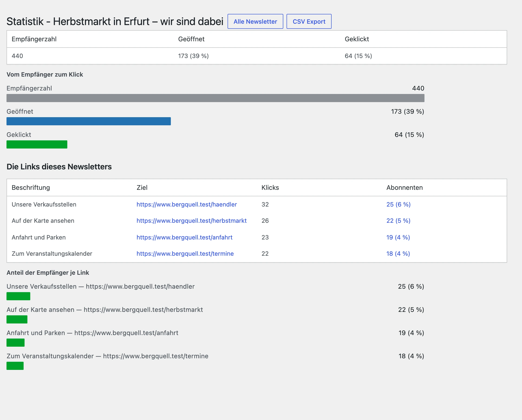
Task: Click the 18 (4 %) value in chart section
Action: coord(411,356)
